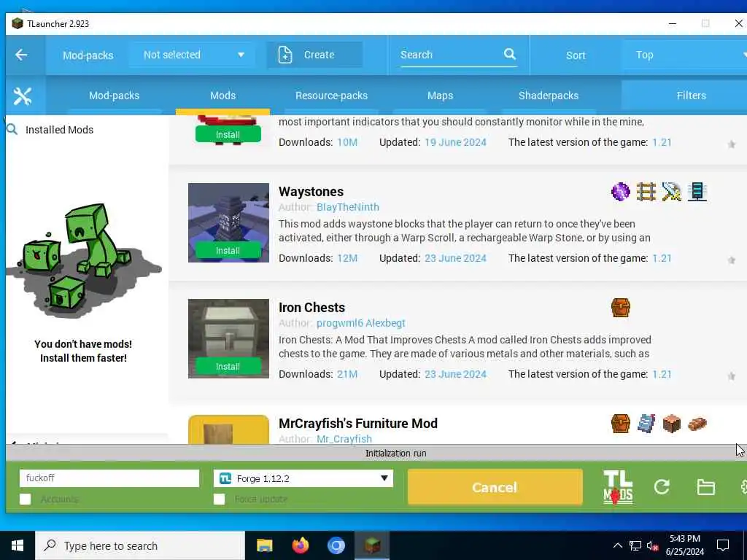
Task: Open the Filters panel
Action: tap(684, 96)
